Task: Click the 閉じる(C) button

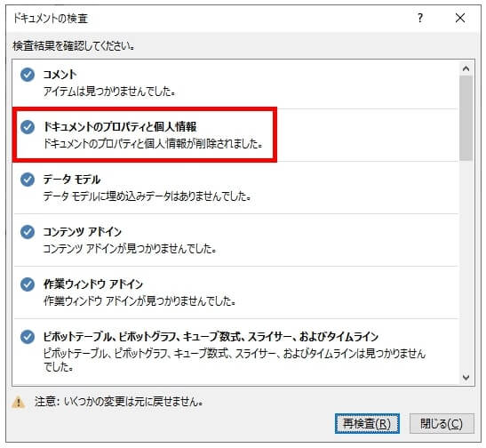Action: tap(442, 423)
